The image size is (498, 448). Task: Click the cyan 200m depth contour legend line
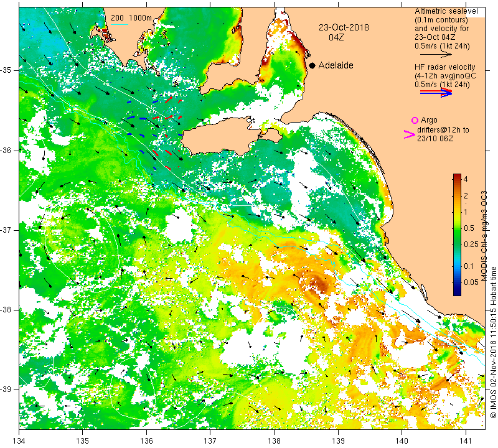(120, 24)
